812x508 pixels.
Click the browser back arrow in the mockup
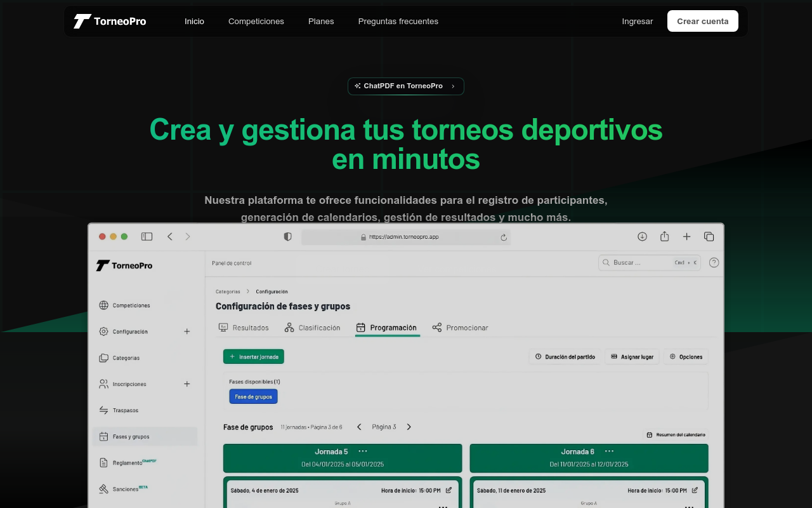point(170,236)
